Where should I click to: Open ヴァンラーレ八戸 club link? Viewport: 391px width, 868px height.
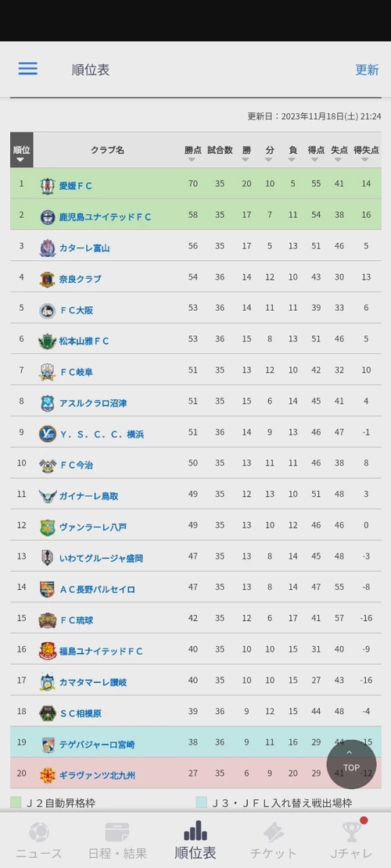(x=93, y=527)
